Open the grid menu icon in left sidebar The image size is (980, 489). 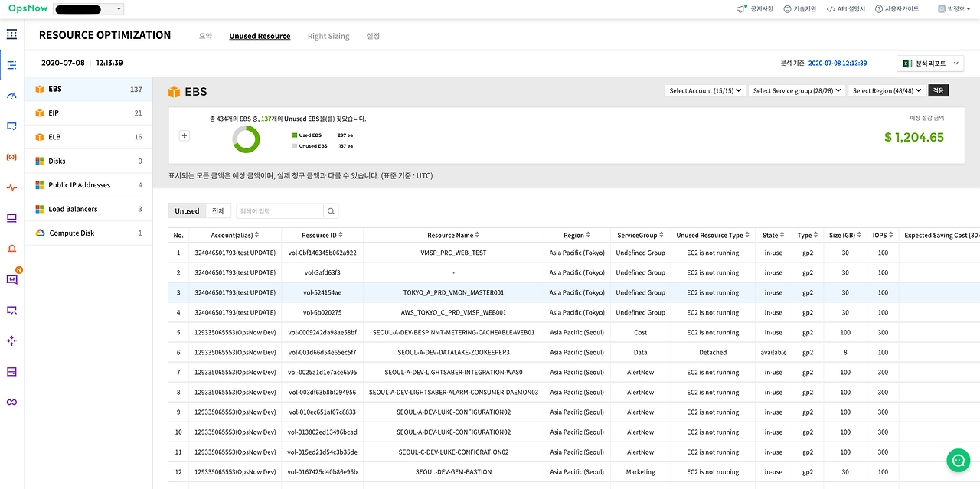click(x=11, y=34)
